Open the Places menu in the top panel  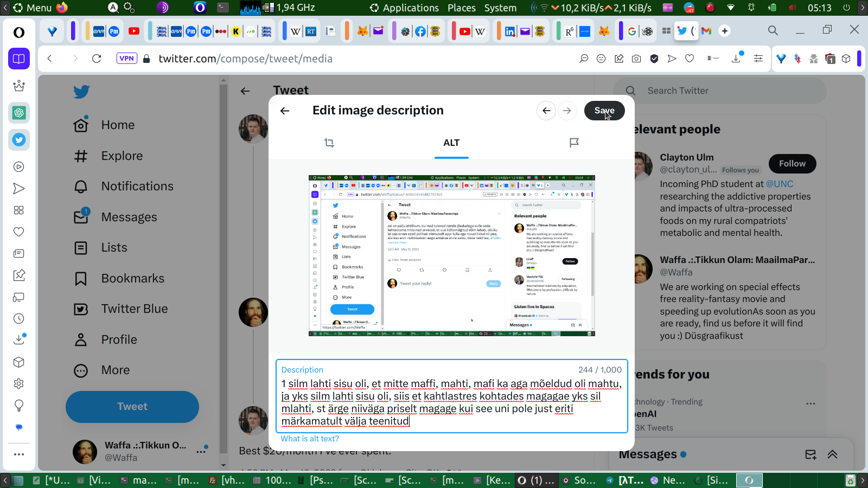pos(462,8)
